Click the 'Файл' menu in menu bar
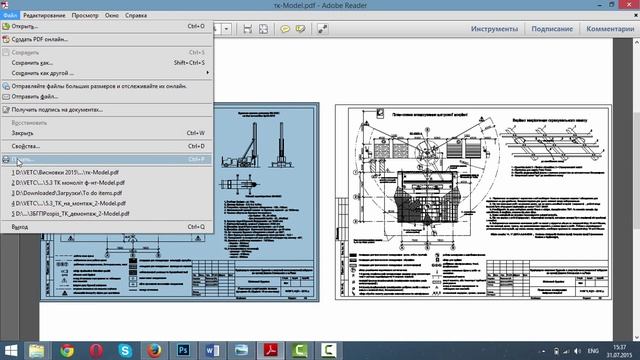 pos(10,15)
